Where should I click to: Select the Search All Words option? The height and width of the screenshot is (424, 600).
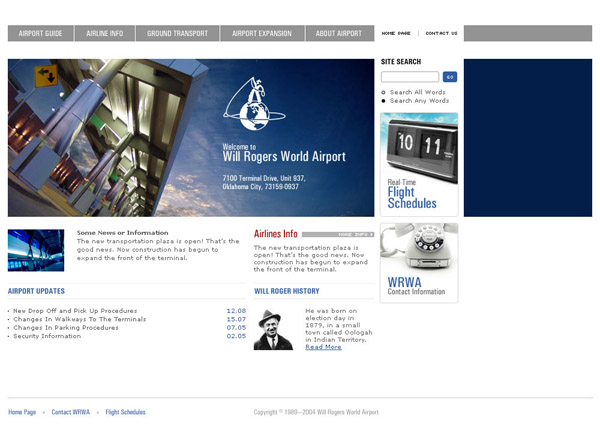coord(383,92)
